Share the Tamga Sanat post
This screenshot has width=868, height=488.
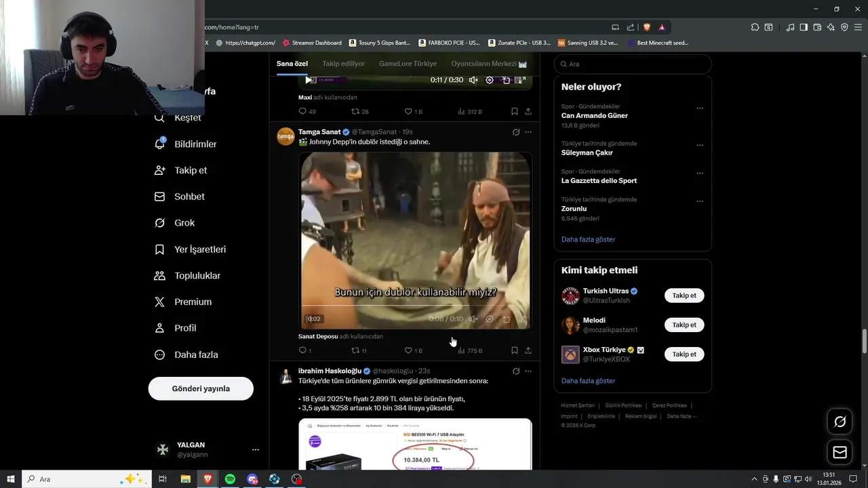click(528, 350)
